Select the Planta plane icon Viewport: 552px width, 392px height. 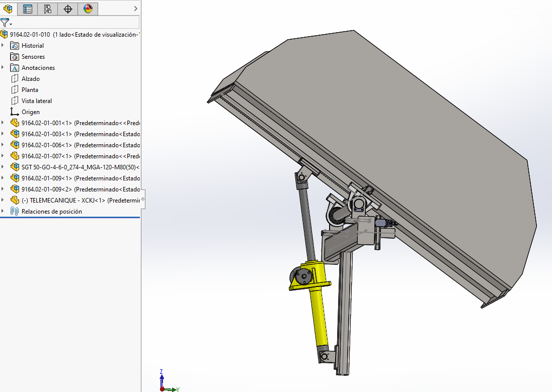pos(15,90)
